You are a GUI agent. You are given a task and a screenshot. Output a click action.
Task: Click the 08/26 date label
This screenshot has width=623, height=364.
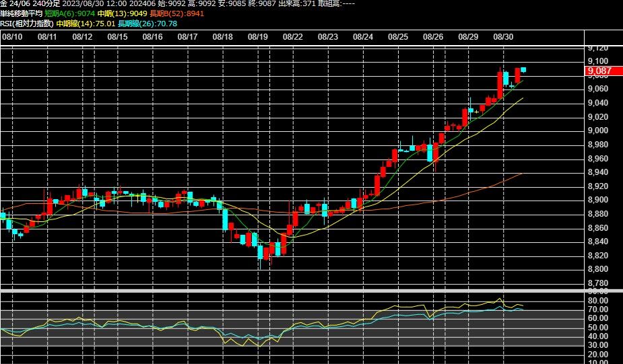(x=433, y=37)
